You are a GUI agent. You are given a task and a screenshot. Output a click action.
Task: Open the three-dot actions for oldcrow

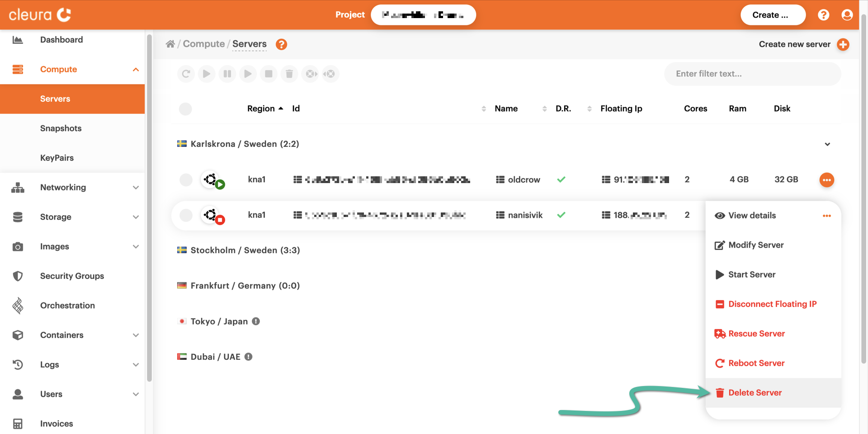[826, 180]
